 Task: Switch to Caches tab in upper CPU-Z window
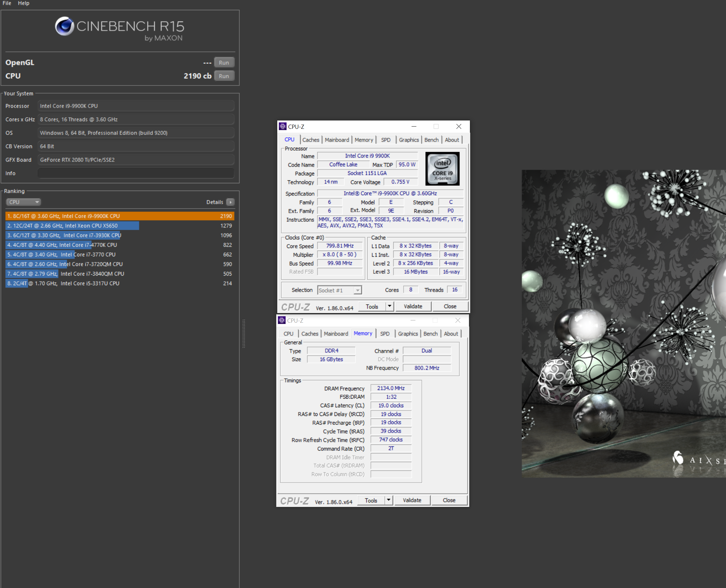pos(311,140)
